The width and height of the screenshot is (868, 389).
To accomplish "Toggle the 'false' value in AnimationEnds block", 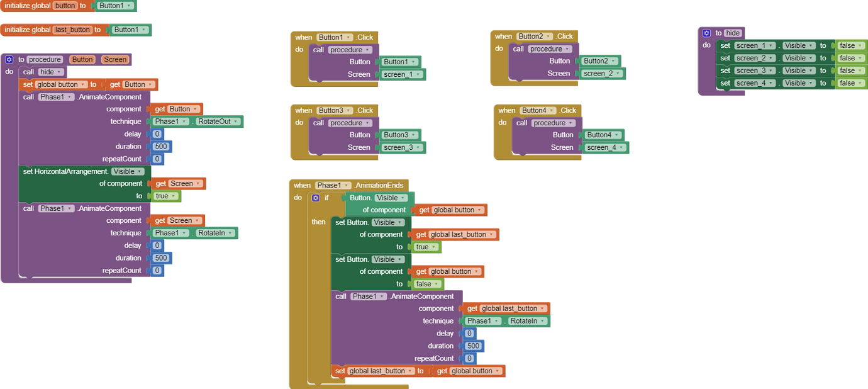I will [x=428, y=284].
